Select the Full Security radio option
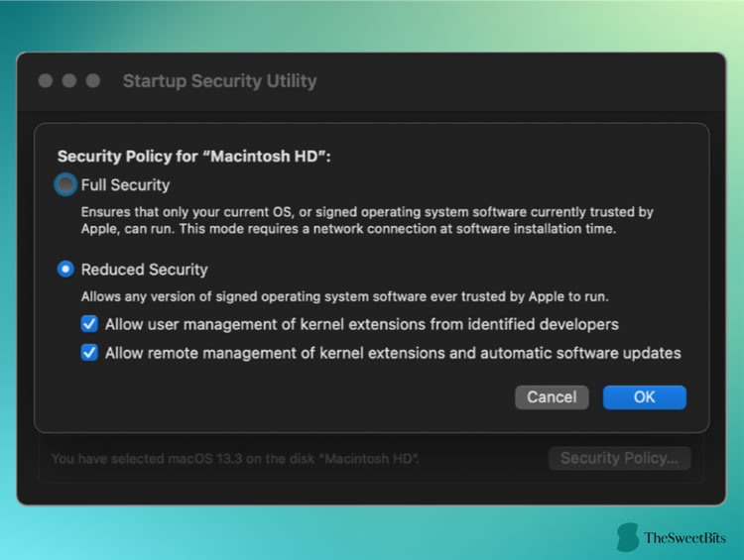This screenshot has width=744, height=560. pyautogui.click(x=65, y=185)
